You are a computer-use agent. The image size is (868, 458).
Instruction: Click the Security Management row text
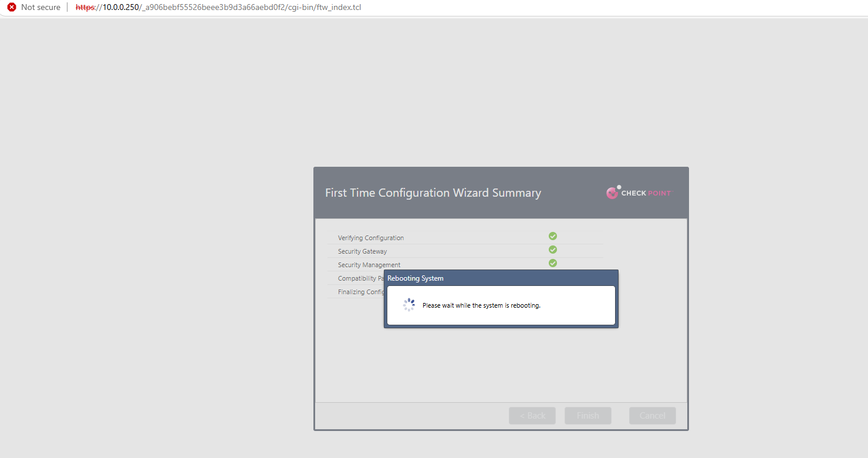[x=369, y=265]
